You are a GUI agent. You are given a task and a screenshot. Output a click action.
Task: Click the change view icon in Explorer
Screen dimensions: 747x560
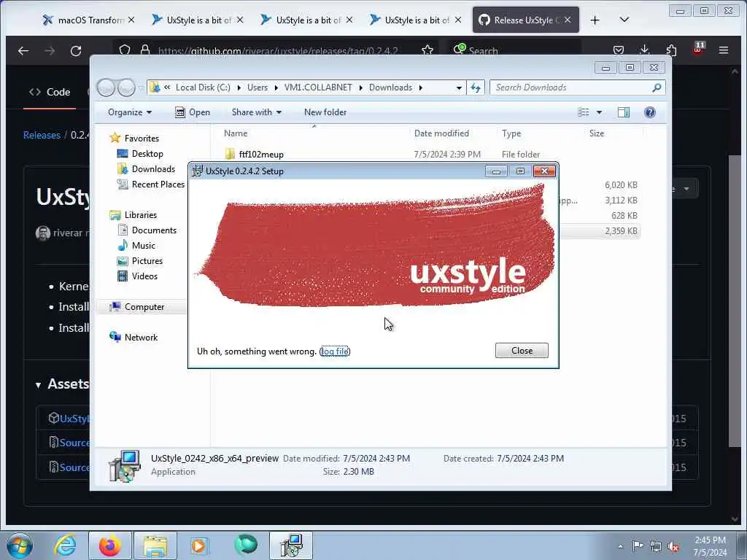584,112
